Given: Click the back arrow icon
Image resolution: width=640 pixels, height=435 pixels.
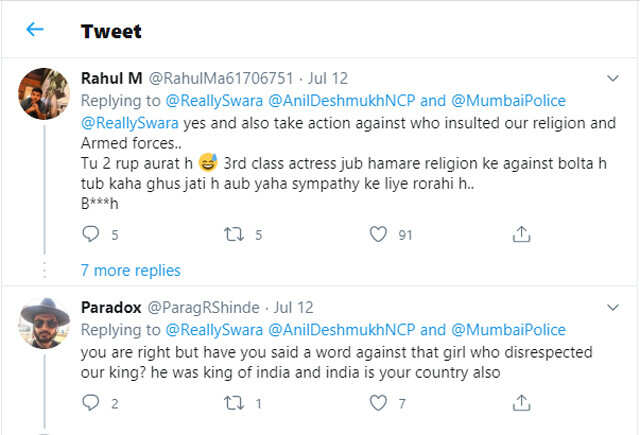Looking at the screenshot, I should tap(35, 29).
